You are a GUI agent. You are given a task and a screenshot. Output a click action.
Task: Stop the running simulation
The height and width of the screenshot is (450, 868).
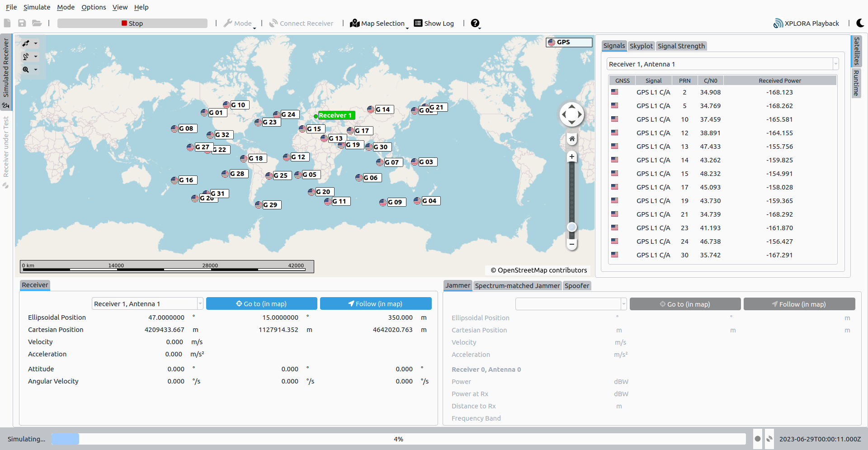tap(132, 24)
